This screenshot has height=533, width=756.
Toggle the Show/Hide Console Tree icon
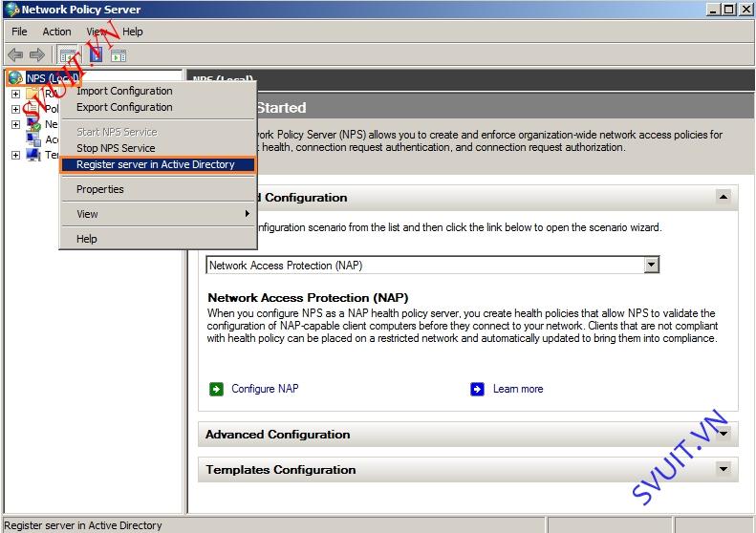tap(68, 55)
